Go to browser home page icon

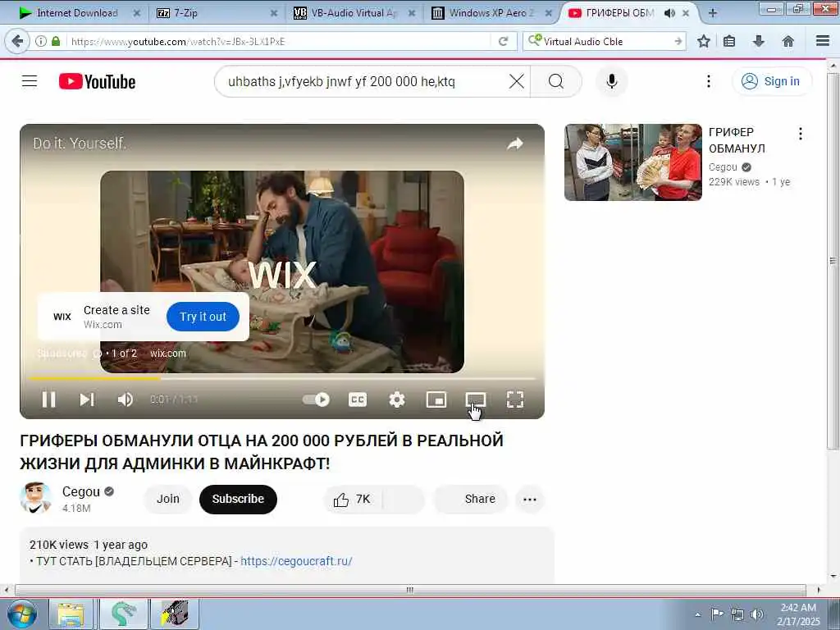click(x=788, y=41)
